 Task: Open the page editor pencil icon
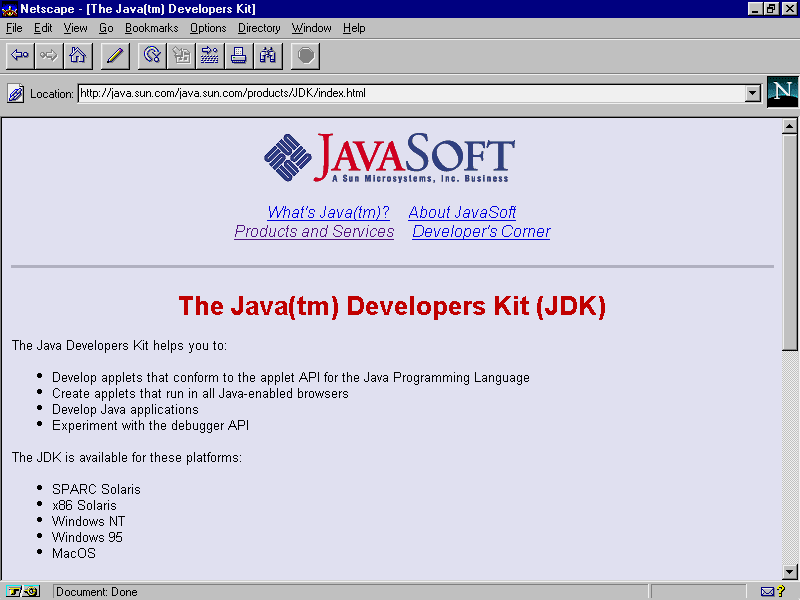coord(113,55)
